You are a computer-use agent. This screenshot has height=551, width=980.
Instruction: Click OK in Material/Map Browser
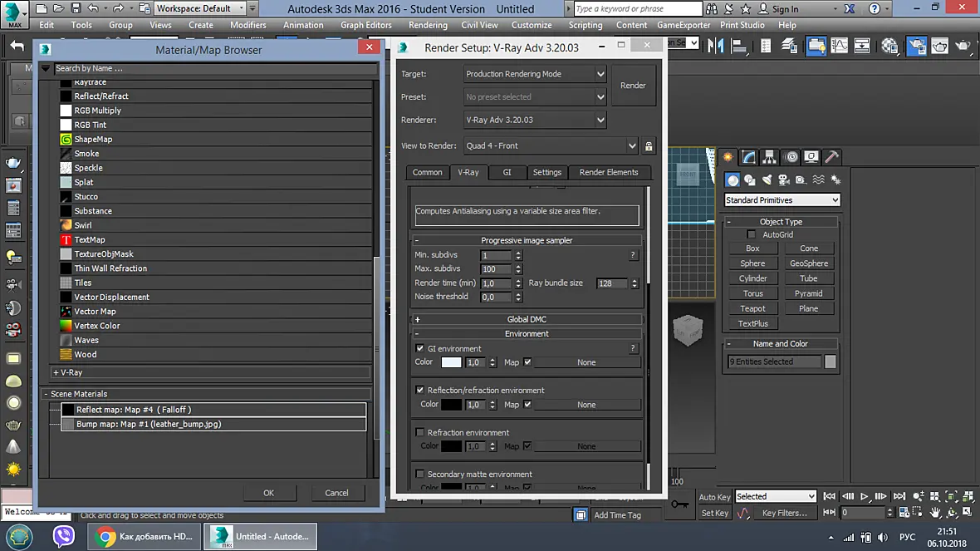[269, 493]
